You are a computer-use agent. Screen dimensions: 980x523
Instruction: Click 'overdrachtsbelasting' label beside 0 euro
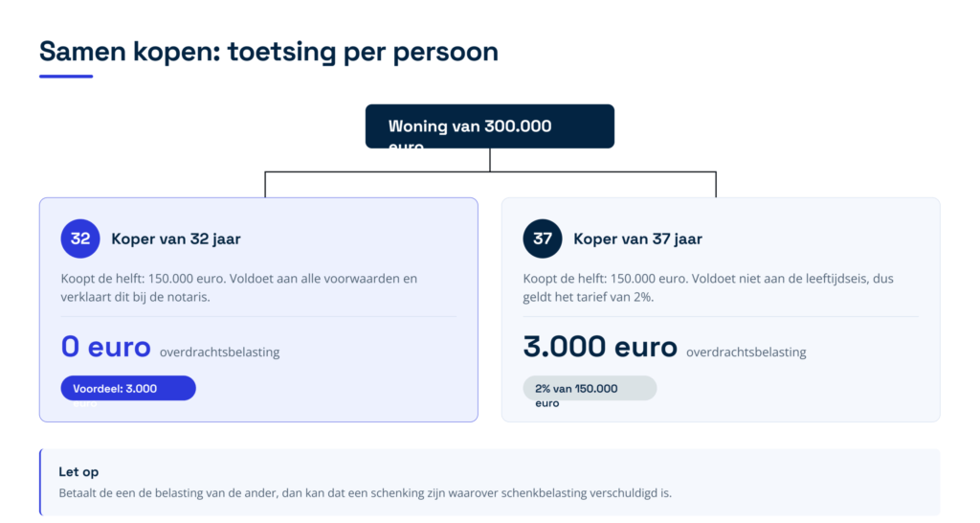tap(219, 352)
